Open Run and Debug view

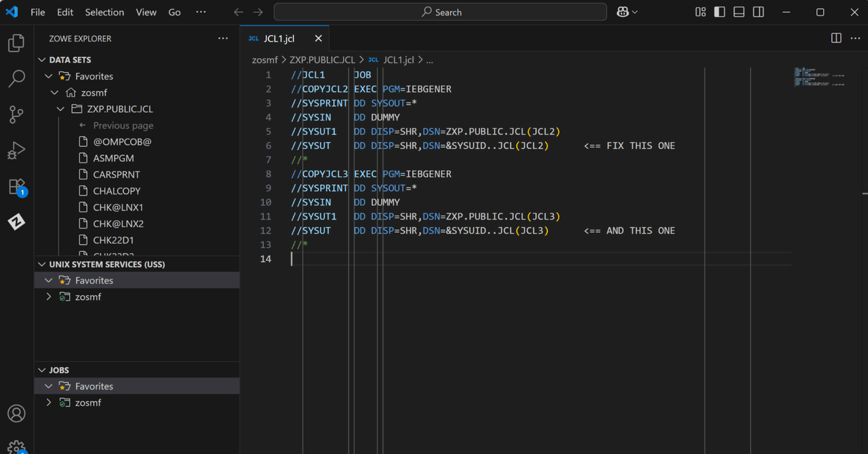click(16, 150)
